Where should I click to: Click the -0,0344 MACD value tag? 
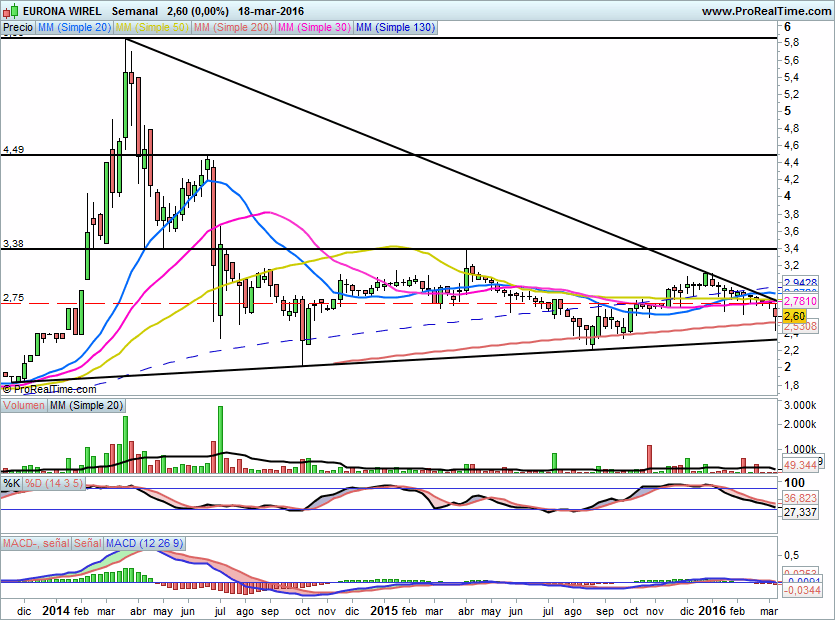tap(801, 590)
